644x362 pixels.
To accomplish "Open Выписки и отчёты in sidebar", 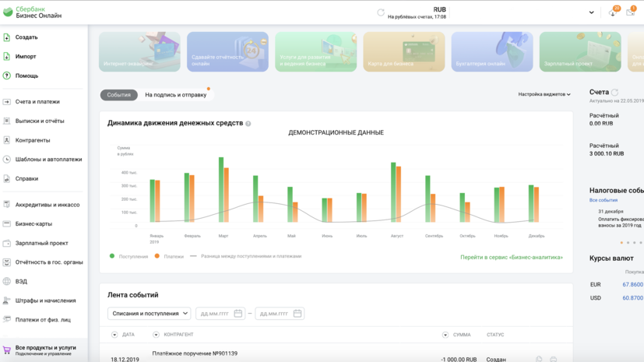I will pyautogui.click(x=40, y=121).
